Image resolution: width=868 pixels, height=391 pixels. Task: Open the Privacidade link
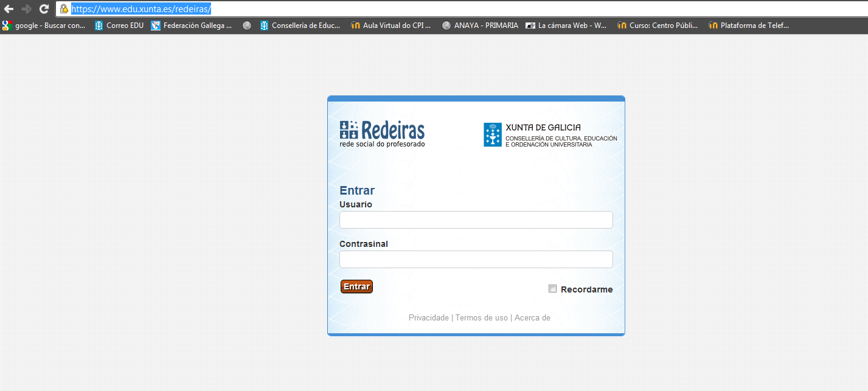pyautogui.click(x=428, y=318)
